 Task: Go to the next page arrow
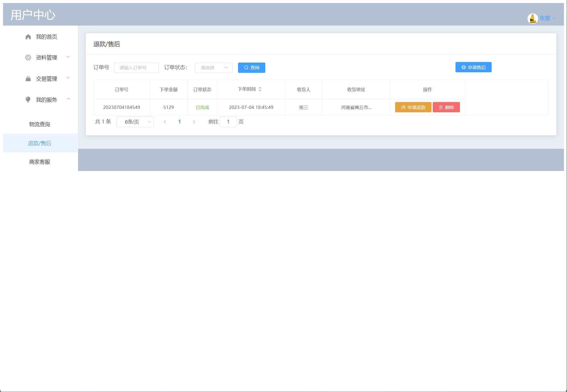point(194,122)
